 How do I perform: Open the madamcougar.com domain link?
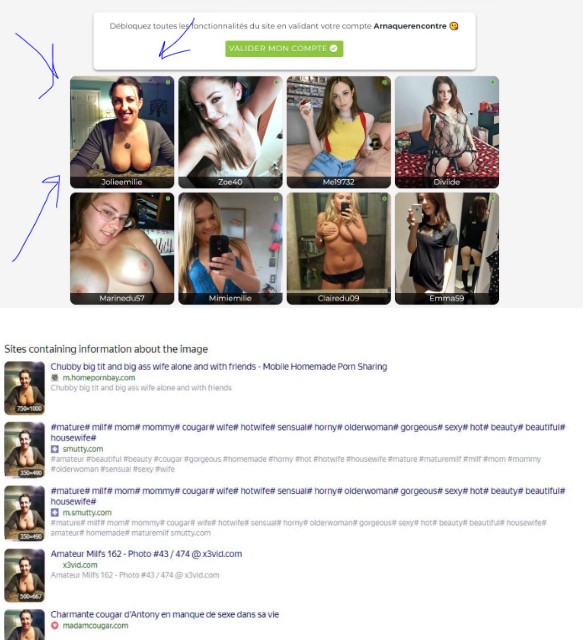(95, 626)
